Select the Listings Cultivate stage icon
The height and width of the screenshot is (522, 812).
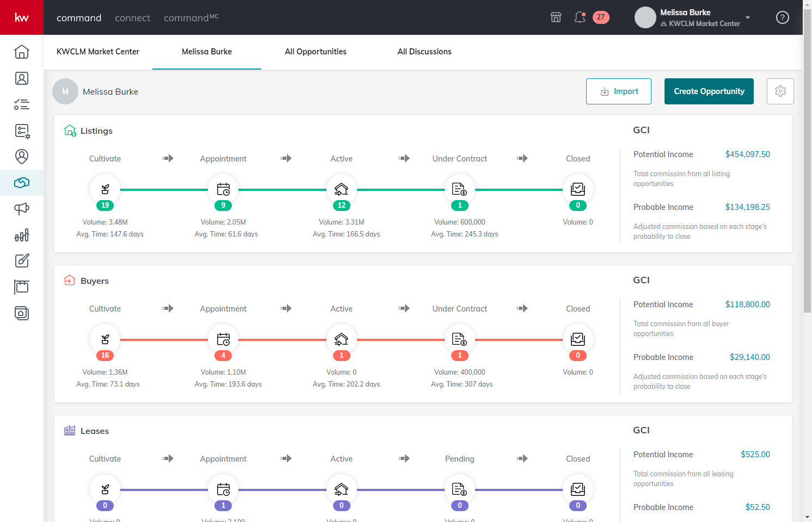click(x=105, y=189)
